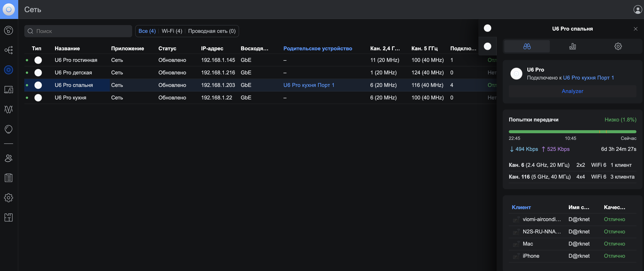This screenshot has height=271, width=644.
Task: Filter devices by Wi-Fi (4)
Action: coord(172,31)
